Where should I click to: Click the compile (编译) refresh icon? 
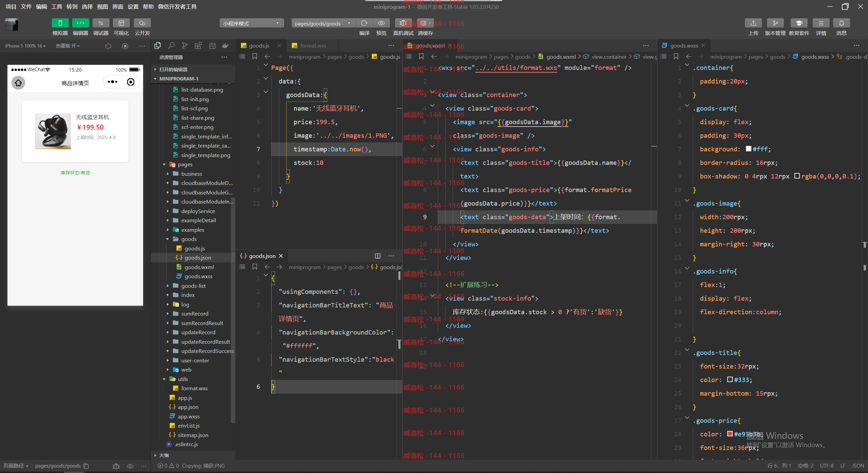pyautogui.click(x=364, y=23)
